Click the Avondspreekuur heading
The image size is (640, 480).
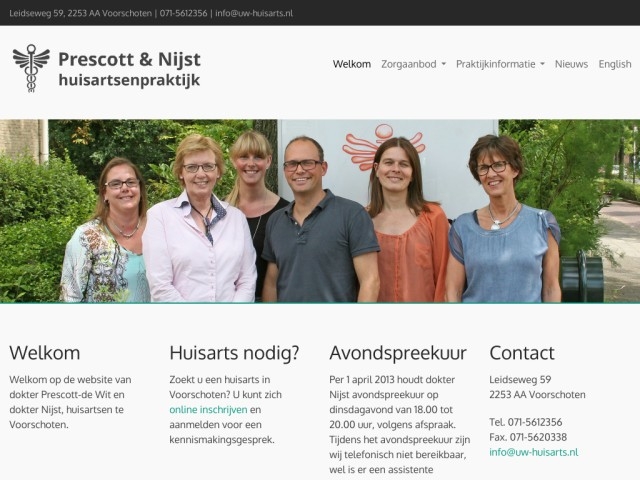pos(398,353)
